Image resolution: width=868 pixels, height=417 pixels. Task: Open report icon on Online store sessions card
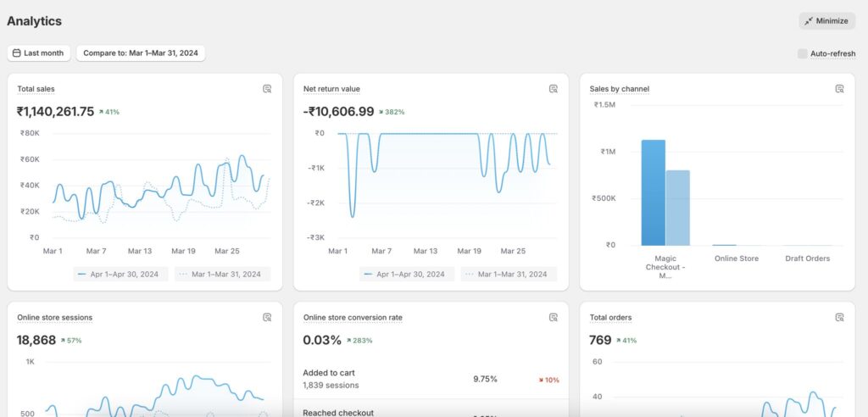267,318
